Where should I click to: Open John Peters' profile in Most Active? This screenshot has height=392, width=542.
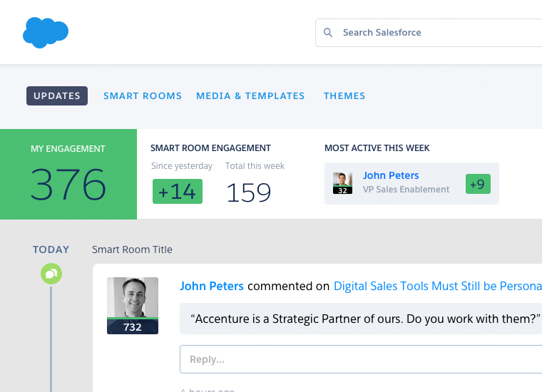pyautogui.click(x=391, y=175)
